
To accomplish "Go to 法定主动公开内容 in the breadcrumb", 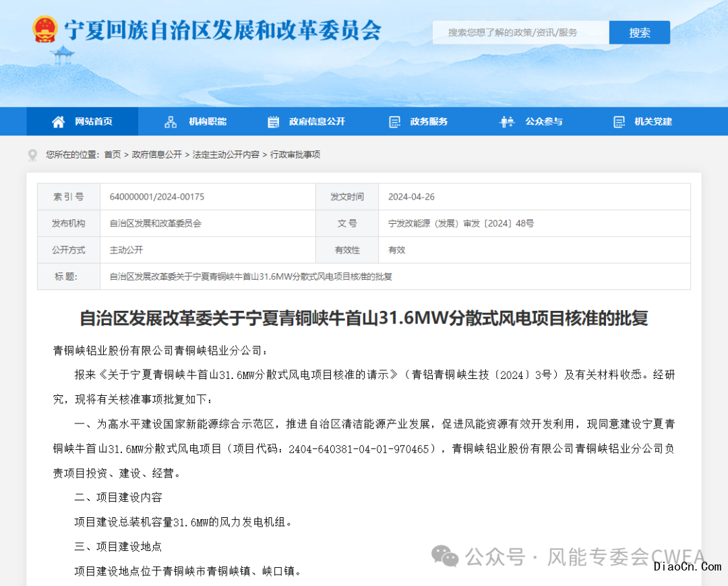I will click(226, 154).
